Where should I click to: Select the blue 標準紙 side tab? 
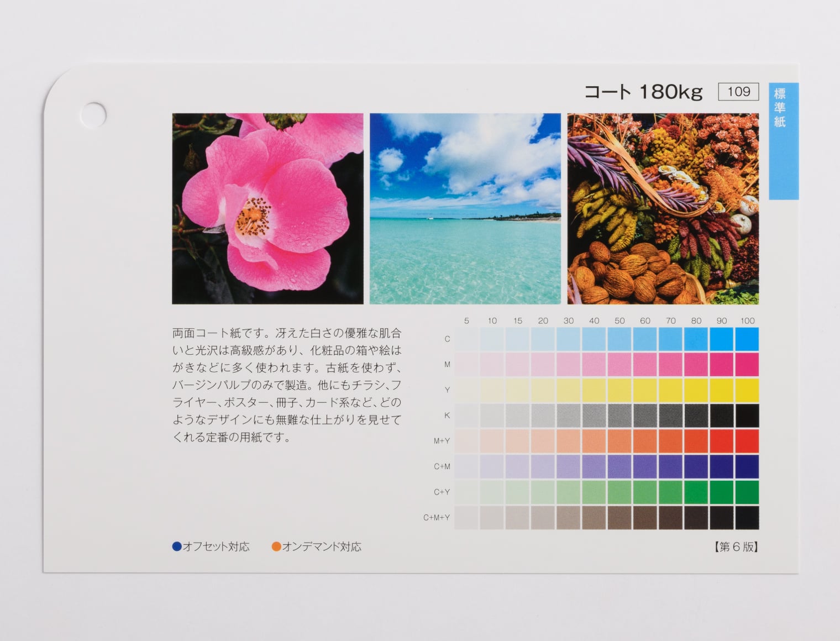(x=783, y=141)
